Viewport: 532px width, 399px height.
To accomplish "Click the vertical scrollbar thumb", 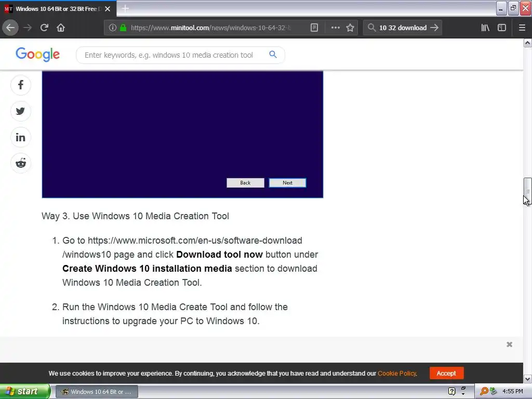I will click(527, 191).
